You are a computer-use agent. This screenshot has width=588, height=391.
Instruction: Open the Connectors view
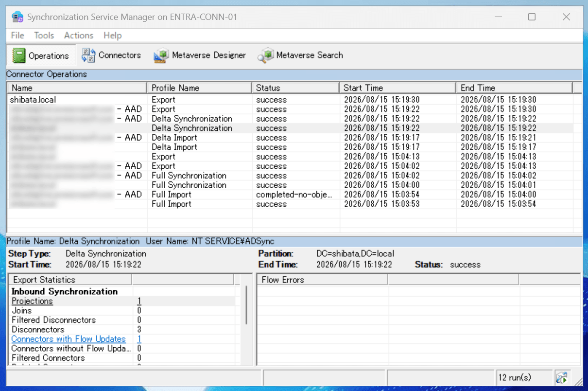click(x=111, y=55)
